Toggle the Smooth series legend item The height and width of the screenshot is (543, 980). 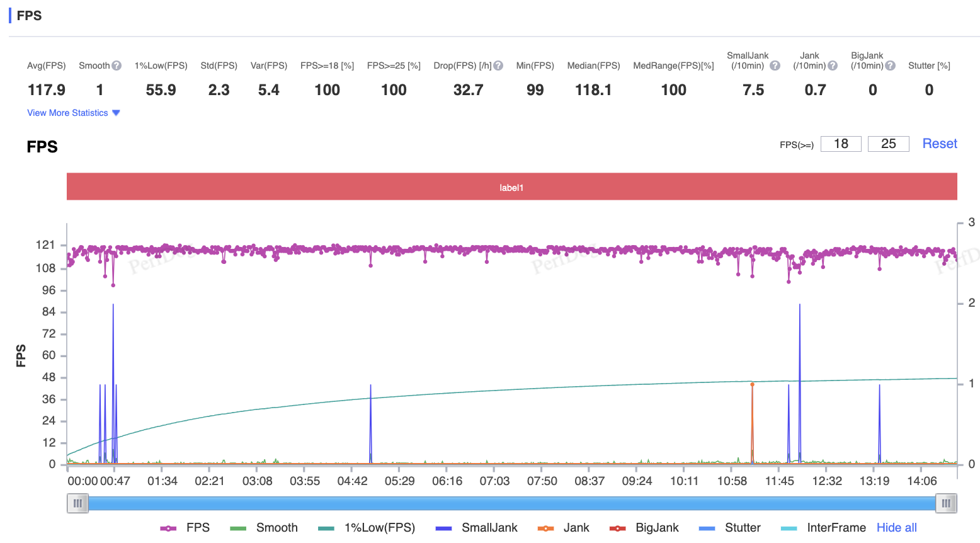[x=264, y=528]
